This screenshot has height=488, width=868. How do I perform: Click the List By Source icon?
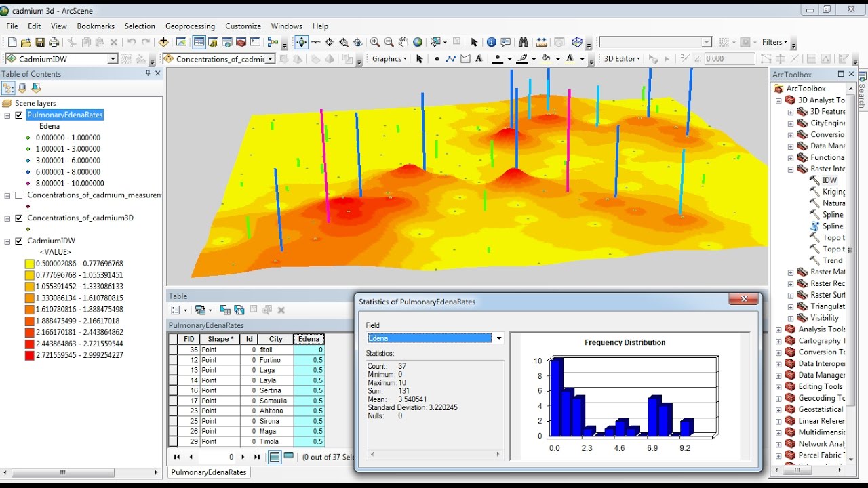pyautogui.click(x=22, y=87)
